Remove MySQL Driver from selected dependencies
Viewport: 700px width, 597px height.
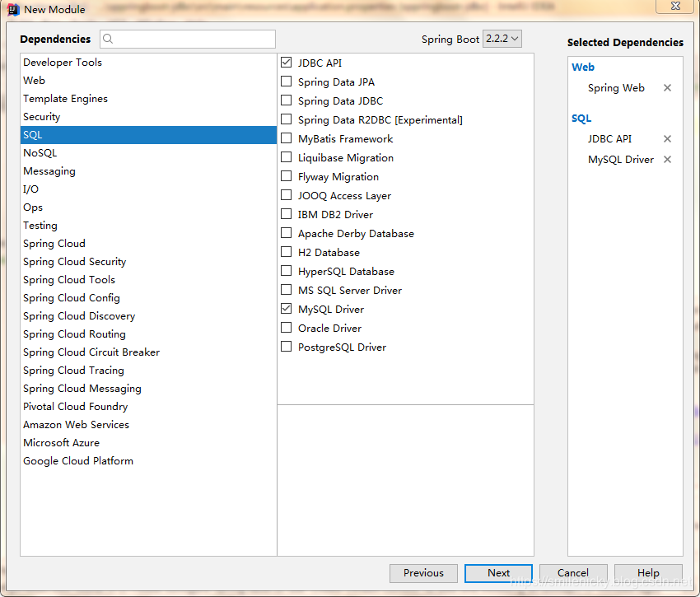667,160
